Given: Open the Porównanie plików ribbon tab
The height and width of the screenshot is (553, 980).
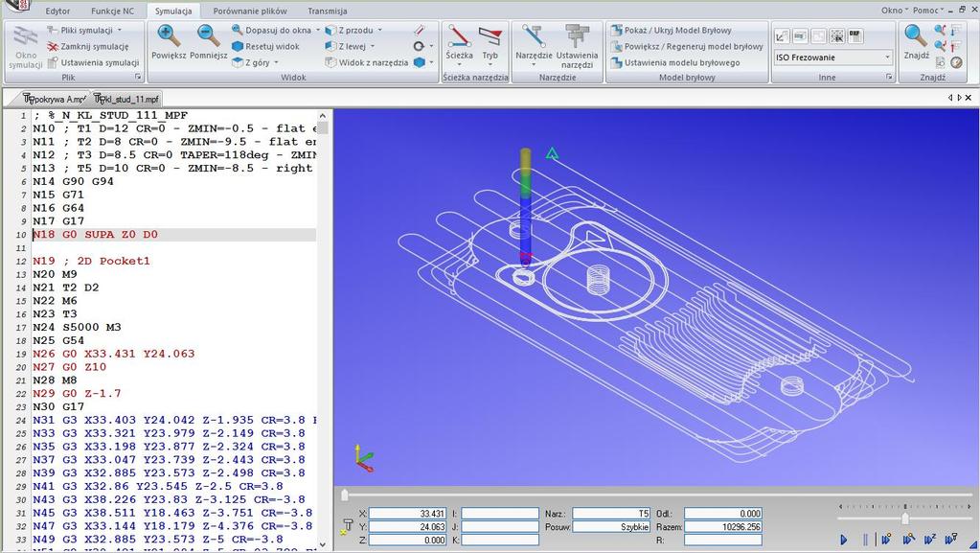Looking at the screenshot, I should [250, 12].
